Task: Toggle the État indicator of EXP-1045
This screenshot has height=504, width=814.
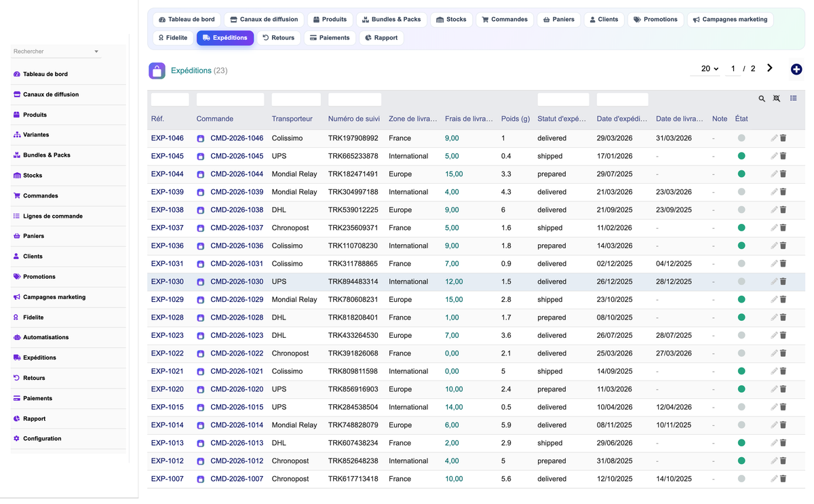Action: click(x=741, y=156)
